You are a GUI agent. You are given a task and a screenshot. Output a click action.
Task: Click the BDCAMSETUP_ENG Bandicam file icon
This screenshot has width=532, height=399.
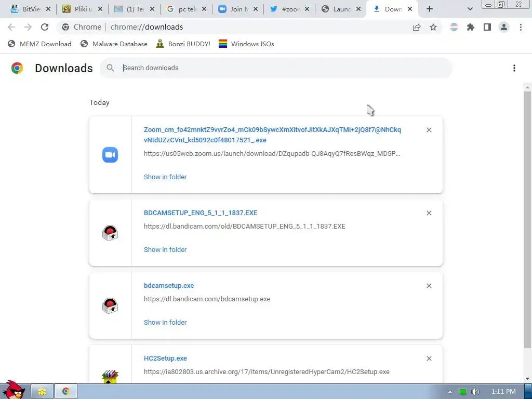(x=110, y=233)
